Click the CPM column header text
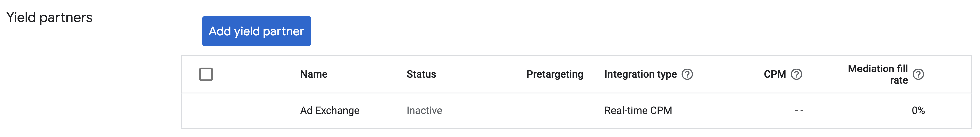 [775, 74]
